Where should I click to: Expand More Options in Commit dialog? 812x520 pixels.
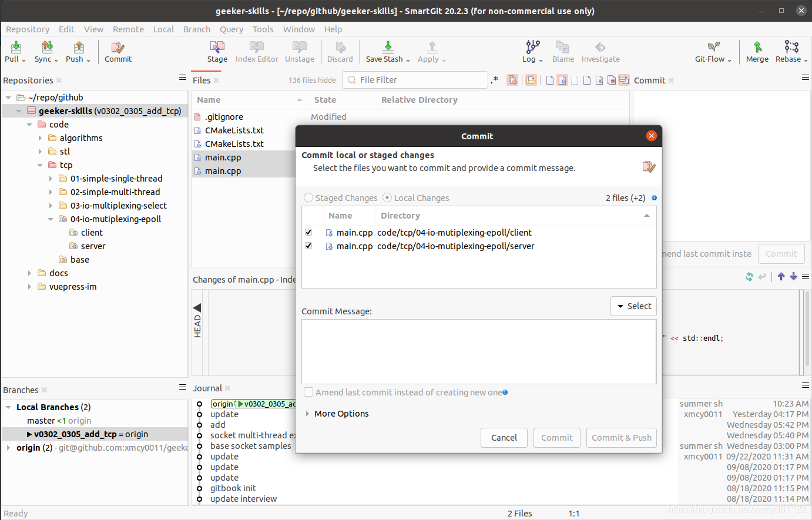(307, 414)
